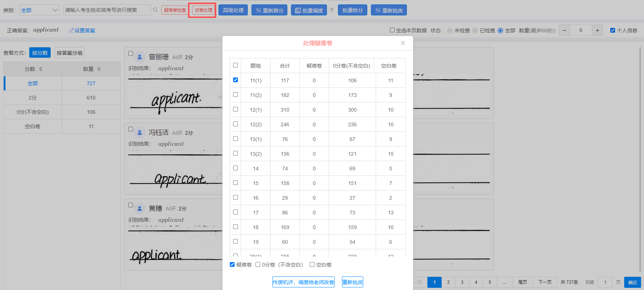Image resolution: width=644 pixels, height=290 pixels.
Task: Check the 12(1) row checkbox
Action: tap(235, 109)
